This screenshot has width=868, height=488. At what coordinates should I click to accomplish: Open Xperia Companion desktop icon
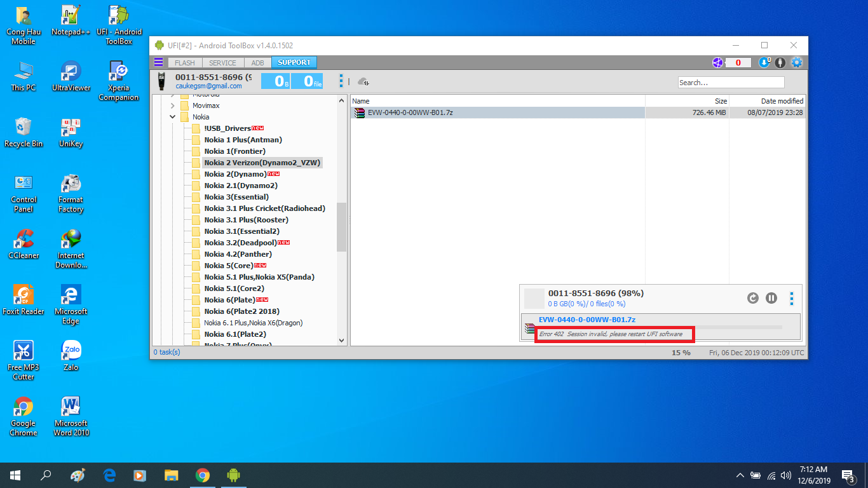click(x=119, y=81)
